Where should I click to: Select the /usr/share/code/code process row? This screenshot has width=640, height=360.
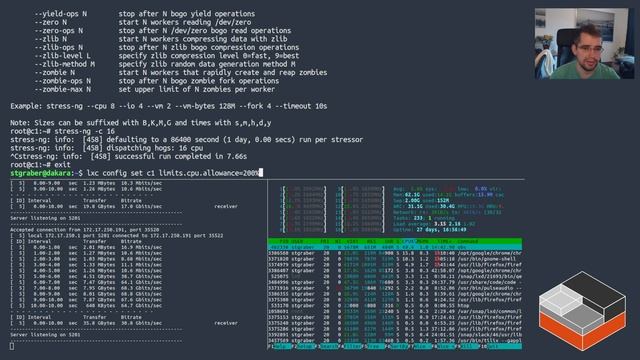395,282
